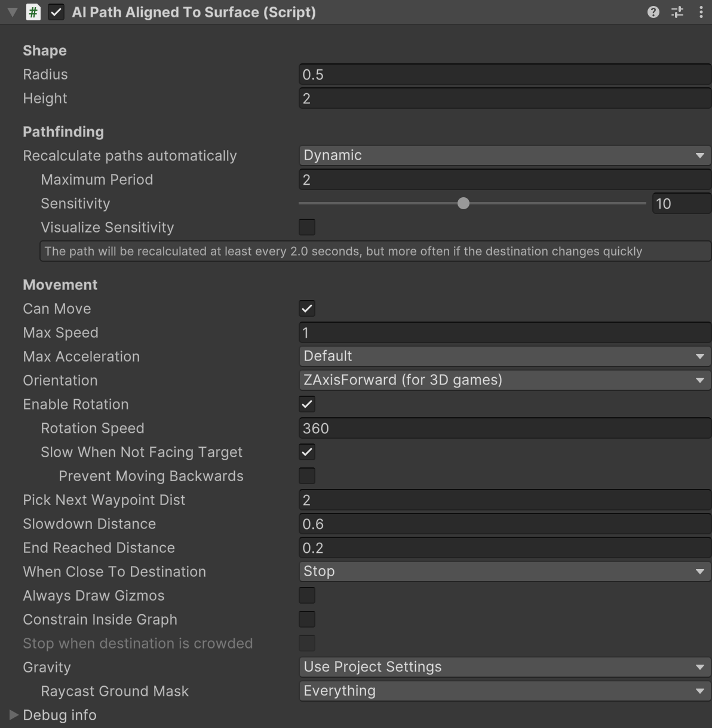Disable the component using its header checkbox

click(56, 11)
